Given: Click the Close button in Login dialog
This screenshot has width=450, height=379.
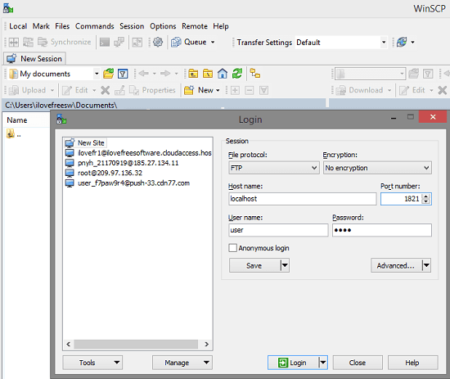Looking at the screenshot, I should 357,362.
